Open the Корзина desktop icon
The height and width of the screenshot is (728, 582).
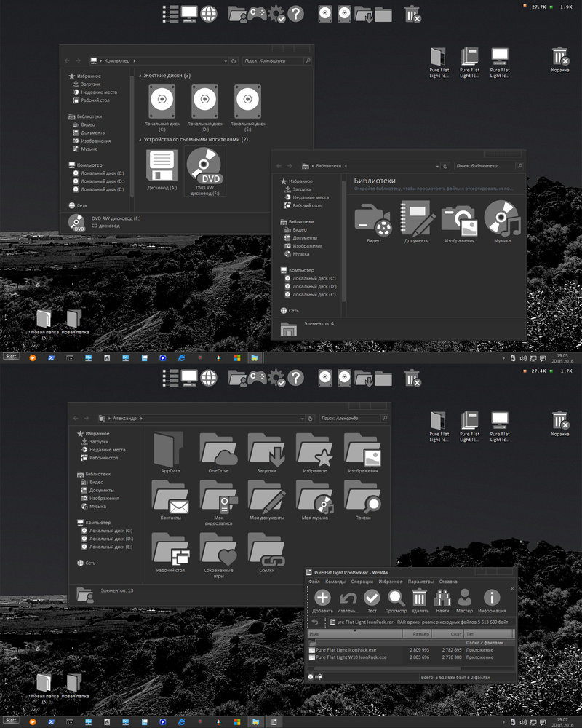tap(559, 57)
